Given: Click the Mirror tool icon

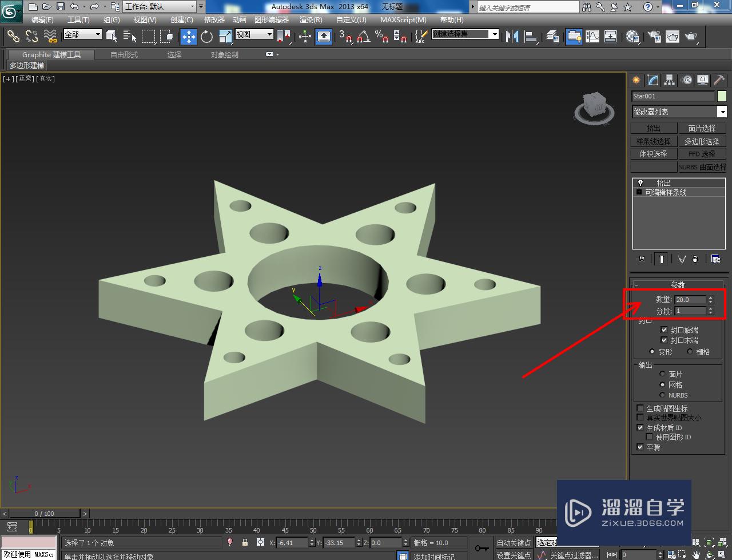Looking at the screenshot, I should pos(512,37).
